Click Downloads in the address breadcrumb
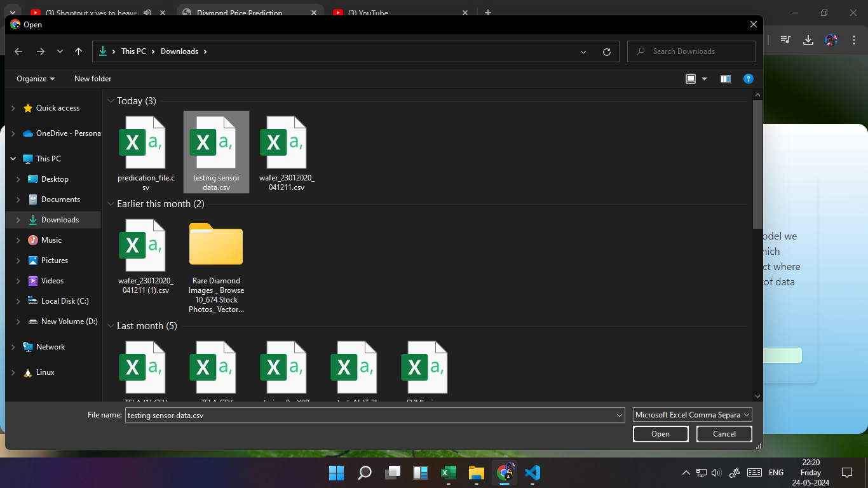The width and height of the screenshot is (868, 488). coord(179,51)
